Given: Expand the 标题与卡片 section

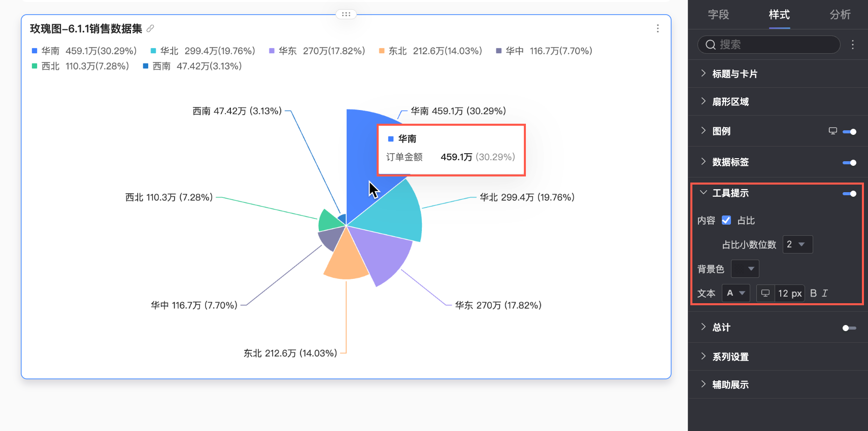Looking at the screenshot, I should pyautogui.click(x=735, y=74).
